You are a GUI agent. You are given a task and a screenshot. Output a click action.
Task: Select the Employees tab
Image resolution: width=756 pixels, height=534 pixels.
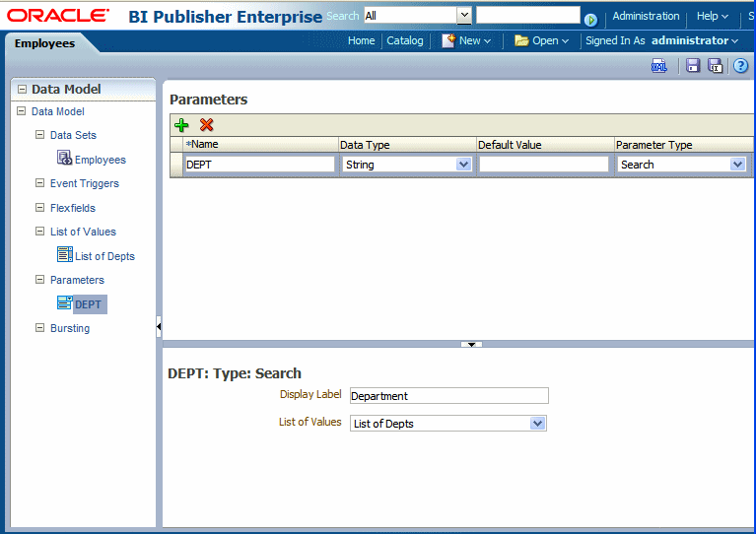click(44, 43)
